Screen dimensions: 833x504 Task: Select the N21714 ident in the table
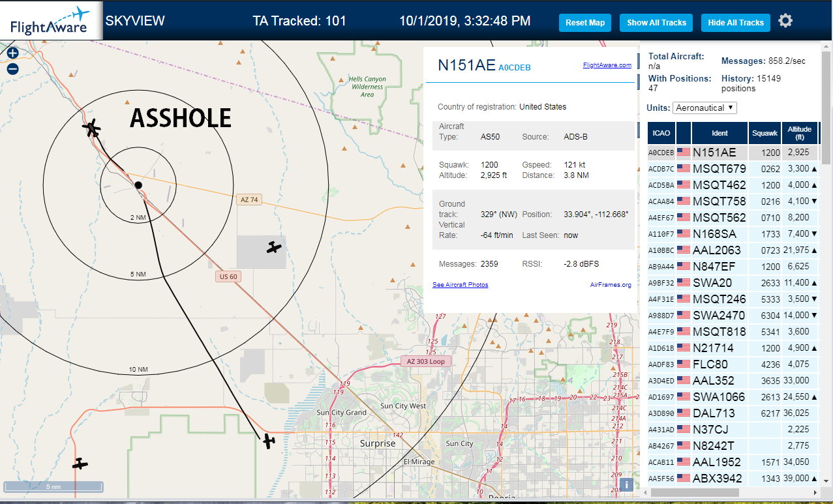(x=713, y=348)
